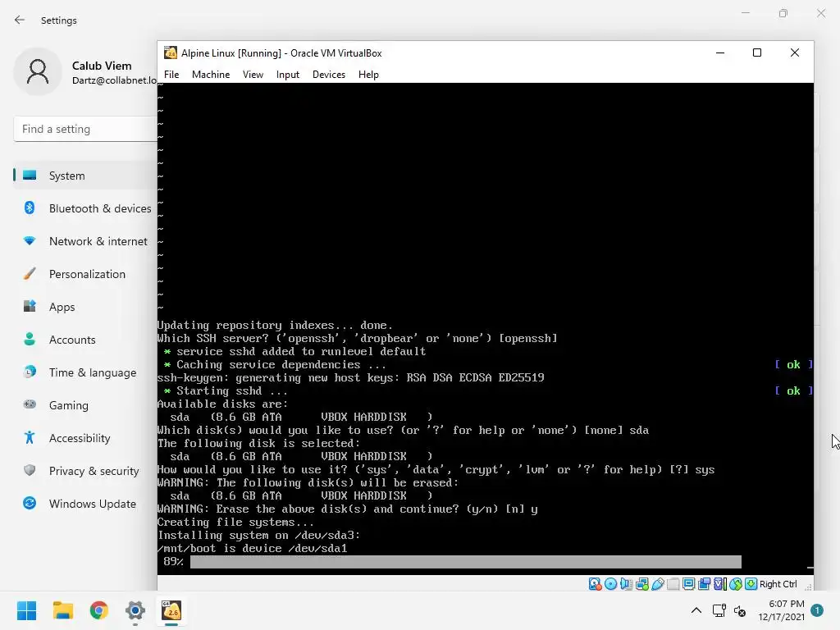Click the 89% install progress bar
Viewport: 840px width, 630px height.
click(x=466, y=561)
